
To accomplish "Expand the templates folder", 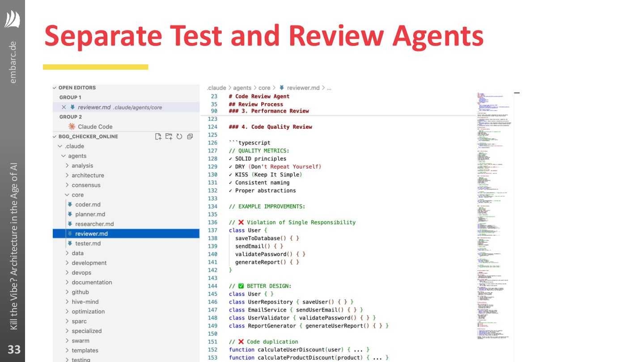I will click(67, 350).
